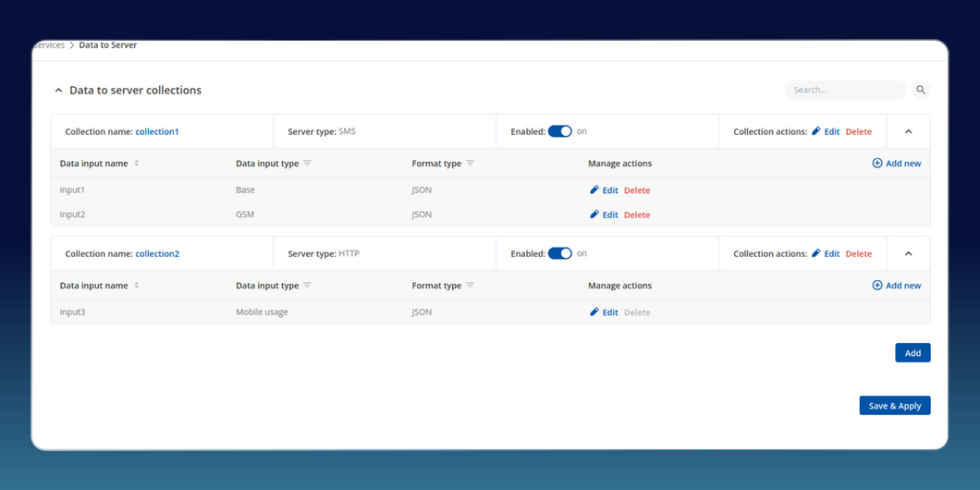Focus the Search input field
Viewport: 980px width, 490px height.
[846, 90]
